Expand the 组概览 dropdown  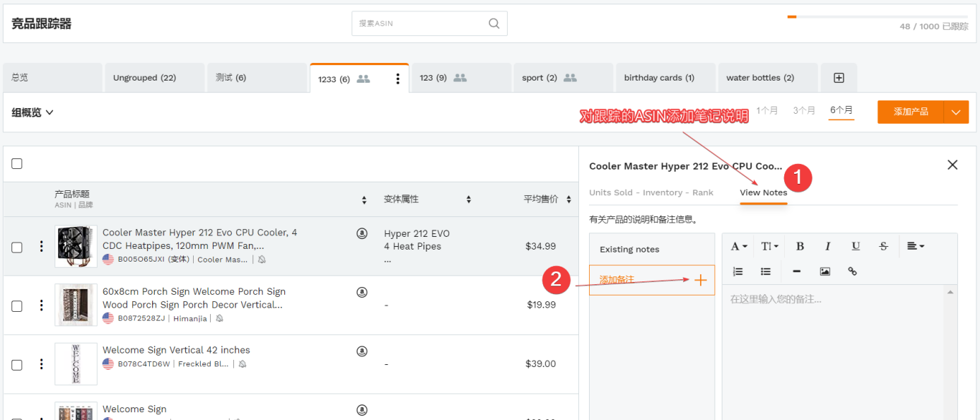(33, 112)
